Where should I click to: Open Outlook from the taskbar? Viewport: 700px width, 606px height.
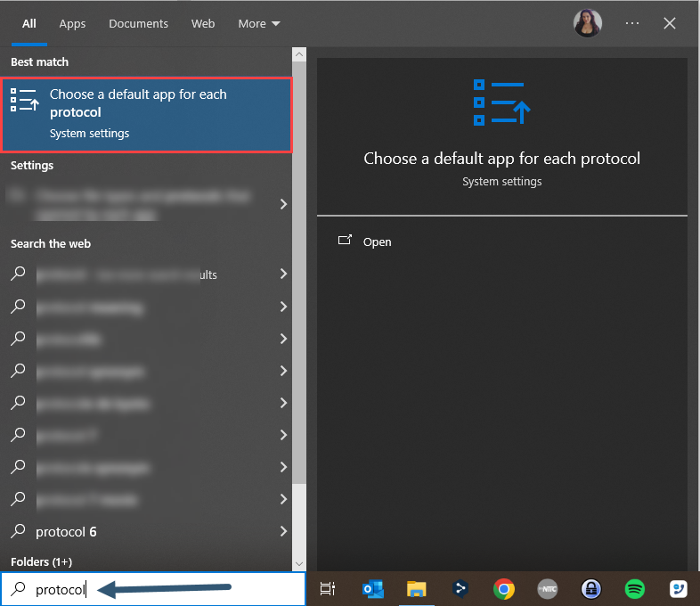[373, 589]
